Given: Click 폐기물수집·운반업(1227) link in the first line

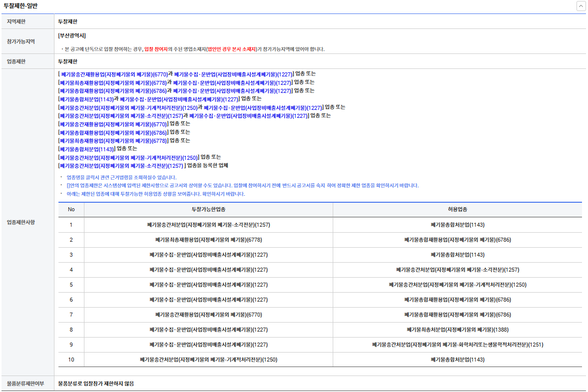Looking at the screenshot, I should (233, 74).
